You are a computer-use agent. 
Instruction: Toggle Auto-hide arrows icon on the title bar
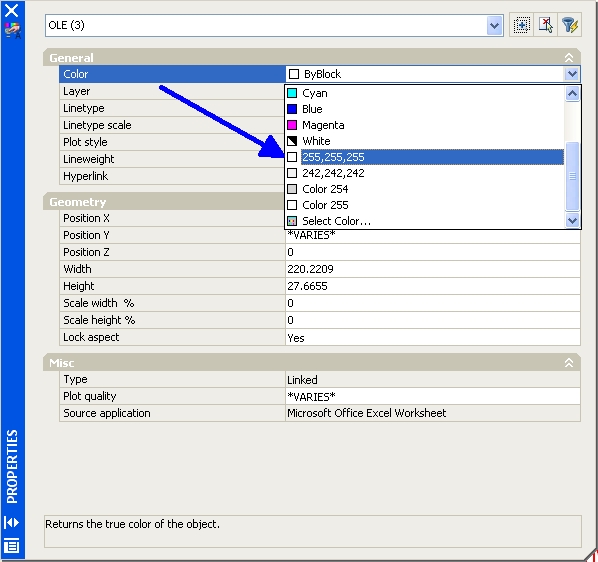(12, 522)
